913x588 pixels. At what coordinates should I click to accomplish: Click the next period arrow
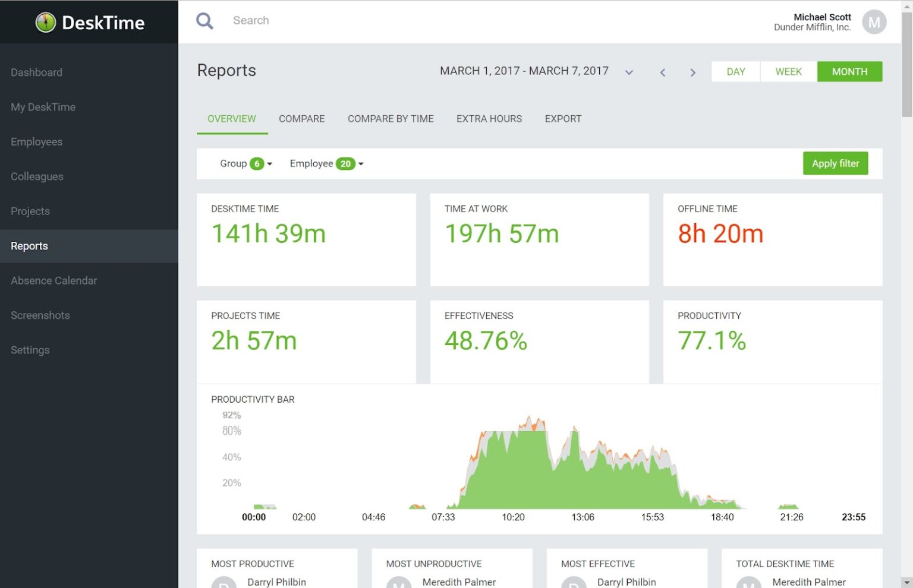tap(692, 72)
